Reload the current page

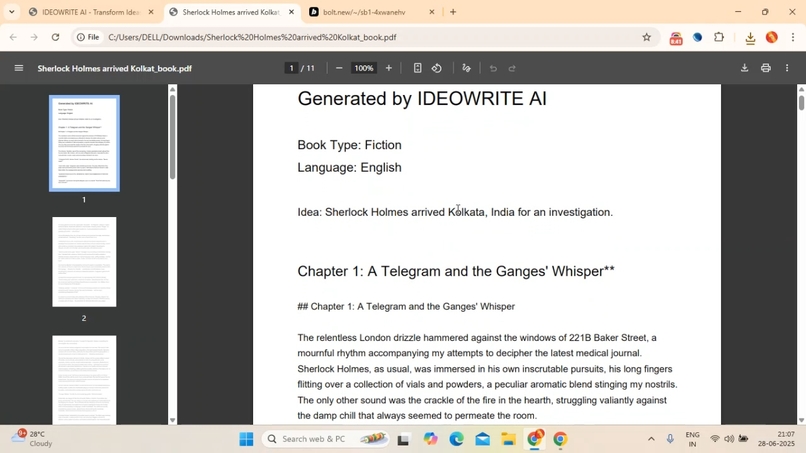(55, 37)
